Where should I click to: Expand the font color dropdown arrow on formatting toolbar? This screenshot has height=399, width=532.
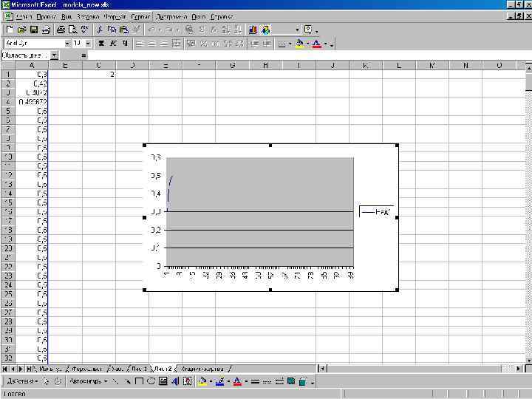(325, 44)
